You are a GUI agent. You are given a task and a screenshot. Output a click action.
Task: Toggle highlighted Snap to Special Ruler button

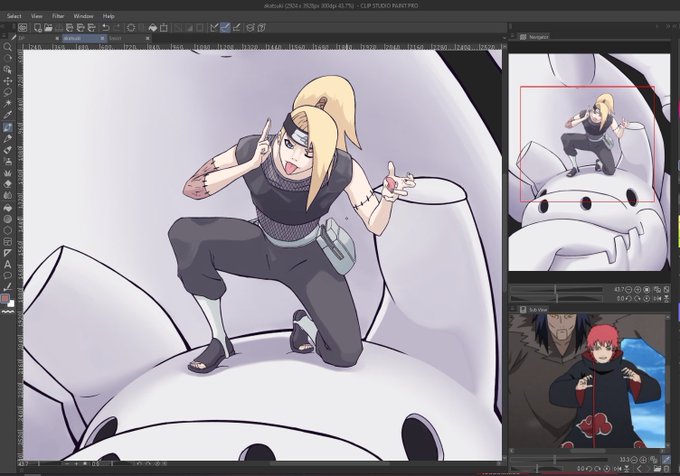point(225,28)
